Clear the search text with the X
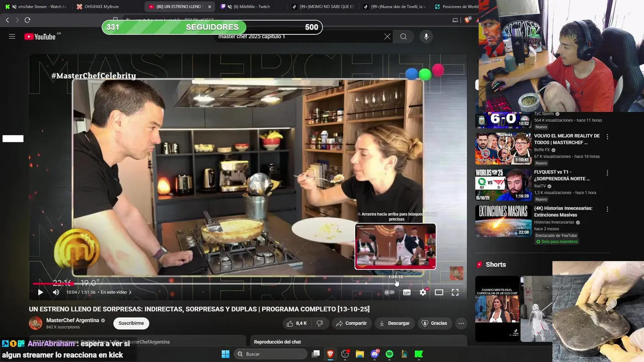This screenshot has width=644, height=362. [387, 37]
